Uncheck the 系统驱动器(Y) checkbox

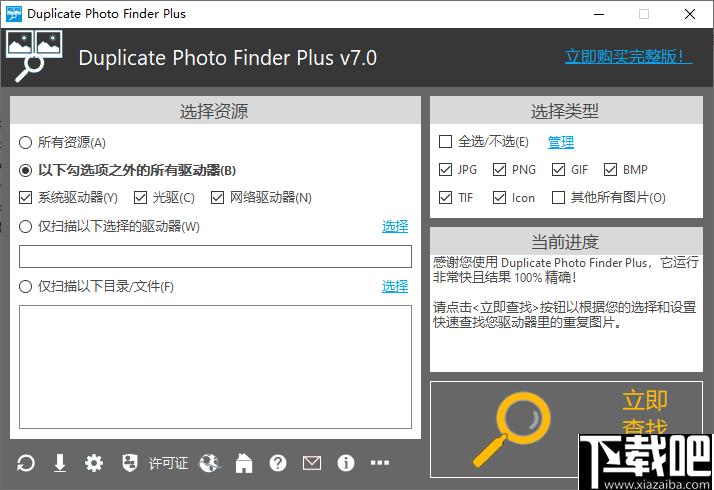coord(26,198)
